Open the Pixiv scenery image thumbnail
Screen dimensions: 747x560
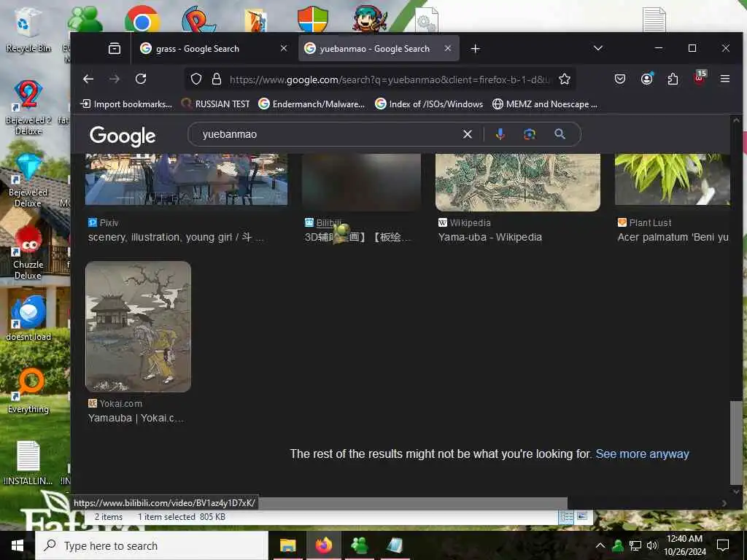click(186, 179)
